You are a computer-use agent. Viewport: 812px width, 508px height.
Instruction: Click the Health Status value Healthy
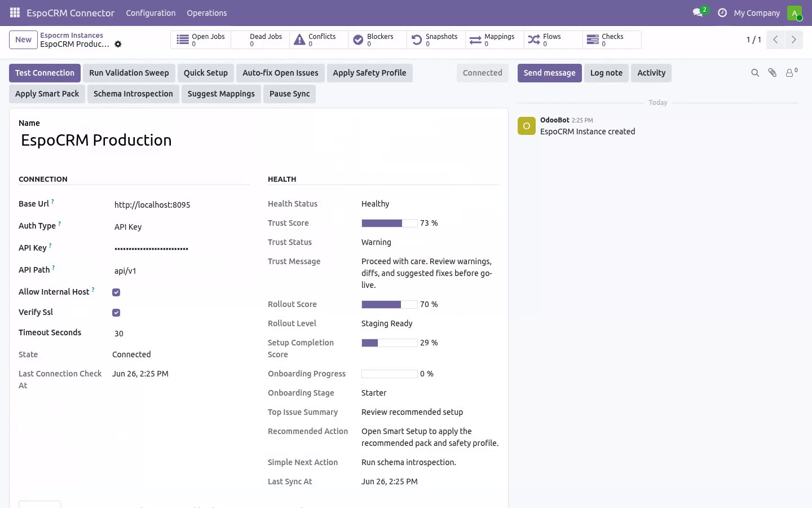(x=375, y=204)
